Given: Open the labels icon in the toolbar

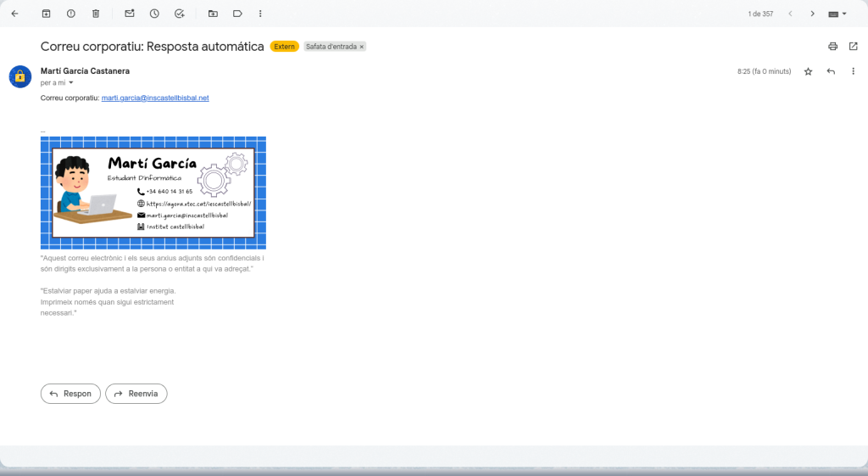Looking at the screenshot, I should click(237, 14).
